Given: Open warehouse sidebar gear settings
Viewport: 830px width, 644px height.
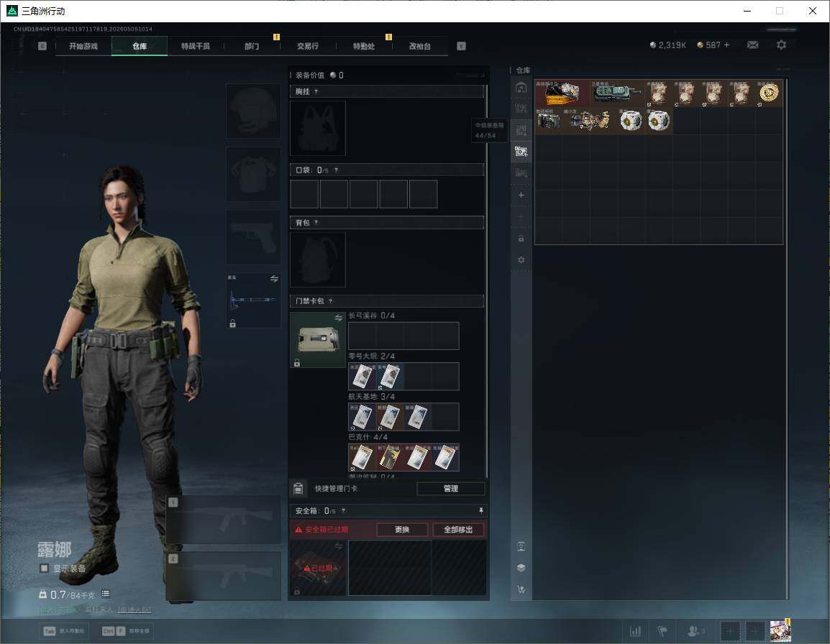Looking at the screenshot, I should point(521,260).
